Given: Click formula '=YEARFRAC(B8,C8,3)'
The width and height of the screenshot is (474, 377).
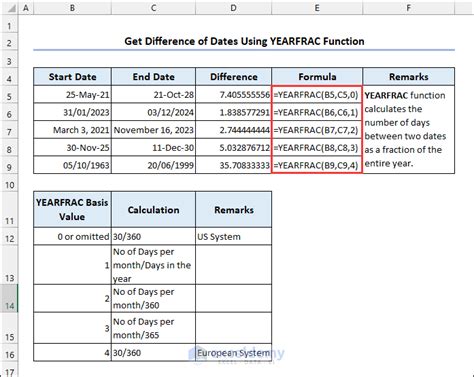Looking at the screenshot, I should click(317, 147).
